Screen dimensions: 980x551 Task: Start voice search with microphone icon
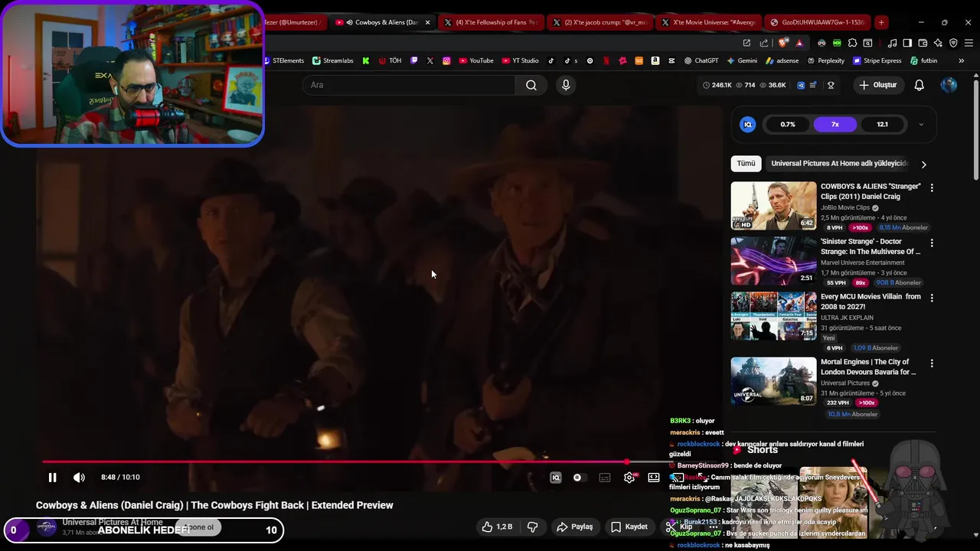[566, 85]
